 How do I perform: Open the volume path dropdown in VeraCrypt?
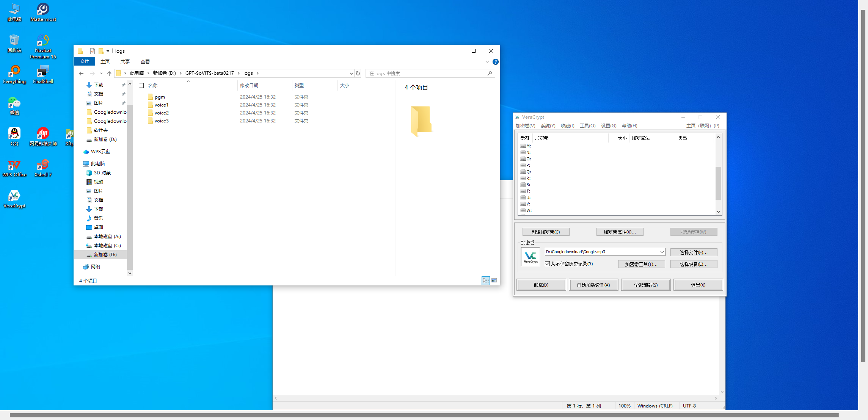(x=662, y=252)
